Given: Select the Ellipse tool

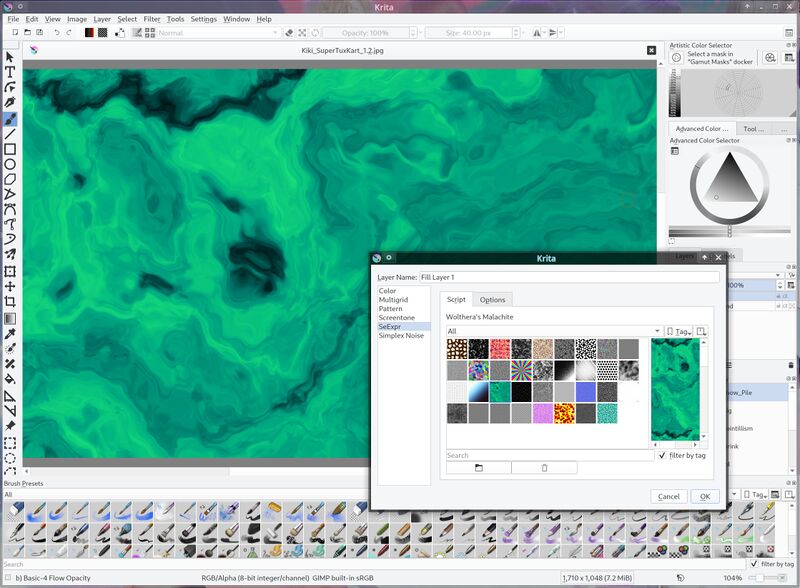Looking at the screenshot, I should pyautogui.click(x=10, y=164).
